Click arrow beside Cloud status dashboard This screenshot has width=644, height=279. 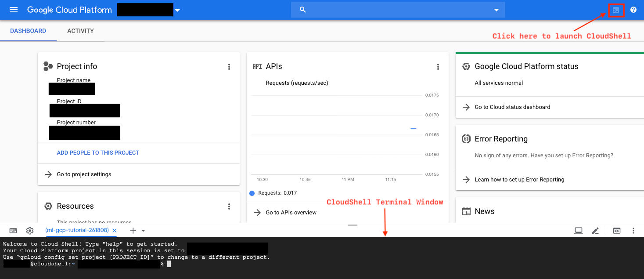tap(466, 107)
